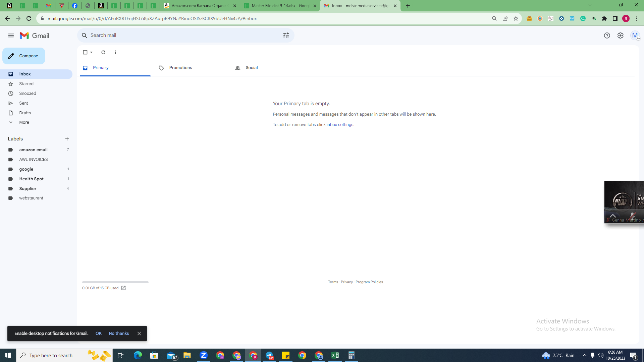
Task: Open File Explorer from taskbar
Action: (x=187, y=355)
